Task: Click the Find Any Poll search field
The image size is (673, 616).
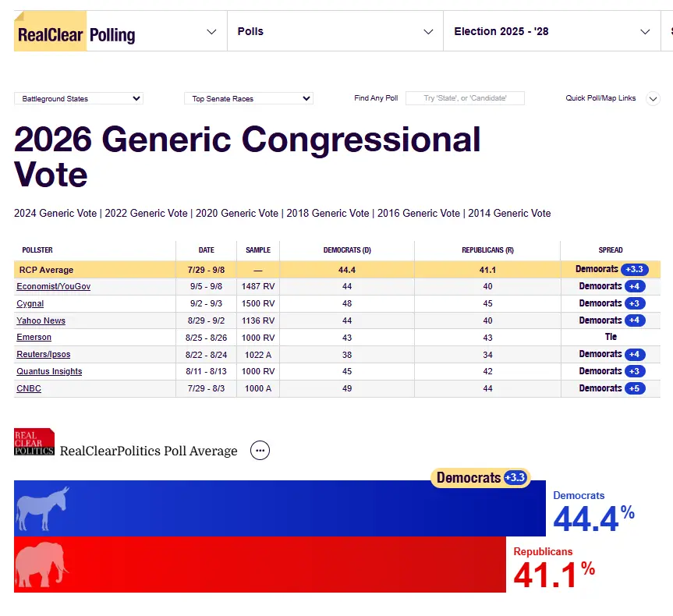Action: point(465,98)
